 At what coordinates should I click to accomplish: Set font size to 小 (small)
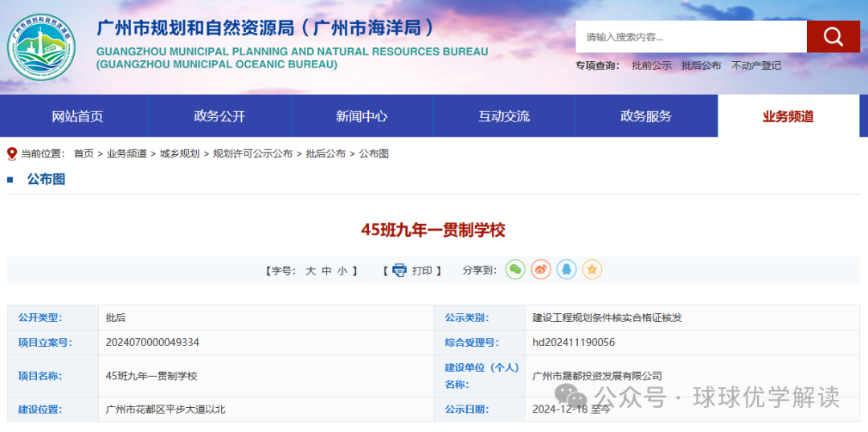coord(342,271)
